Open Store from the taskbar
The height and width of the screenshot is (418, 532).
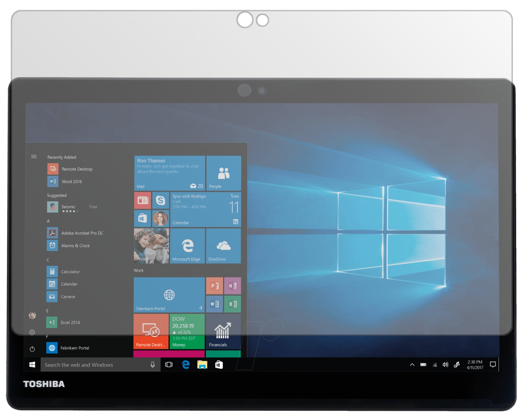219,365
